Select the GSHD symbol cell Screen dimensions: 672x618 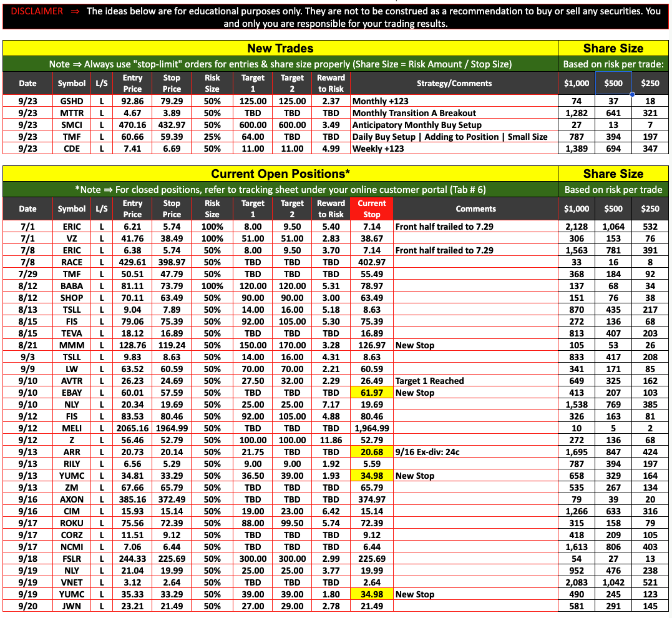(67, 101)
